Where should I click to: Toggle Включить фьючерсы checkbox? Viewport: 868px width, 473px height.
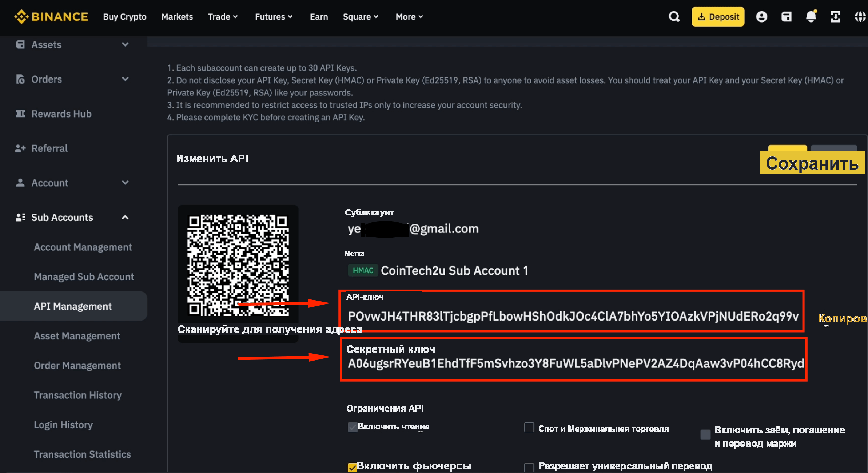pos(352,467)
